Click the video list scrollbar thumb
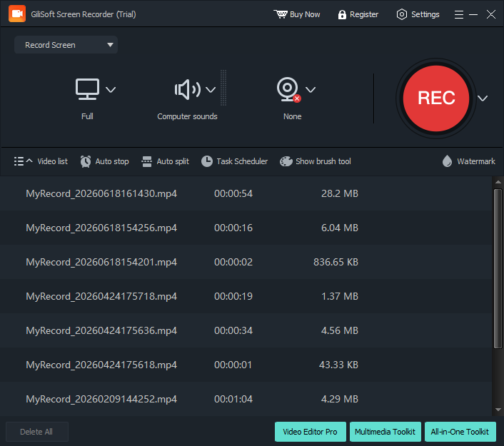 tap(498, 268)
